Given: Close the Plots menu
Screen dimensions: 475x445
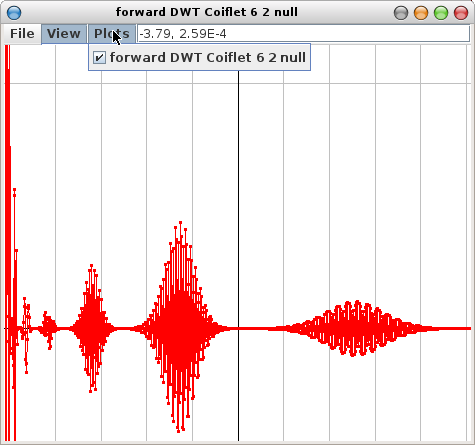Looking at the screenshot, I should 112,34.
